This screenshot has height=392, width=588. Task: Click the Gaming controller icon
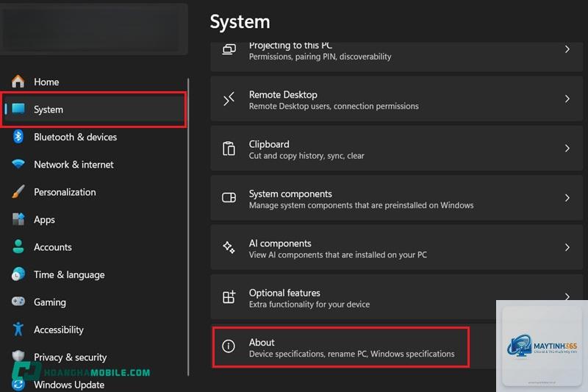[x=18, y=302]
